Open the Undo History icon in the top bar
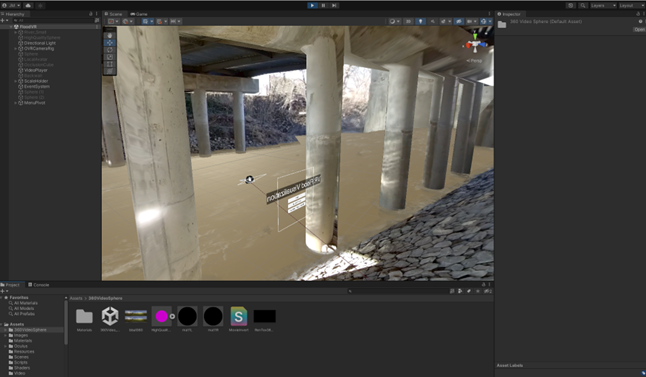This screenshot has width=646, height=377. point(571,5)
